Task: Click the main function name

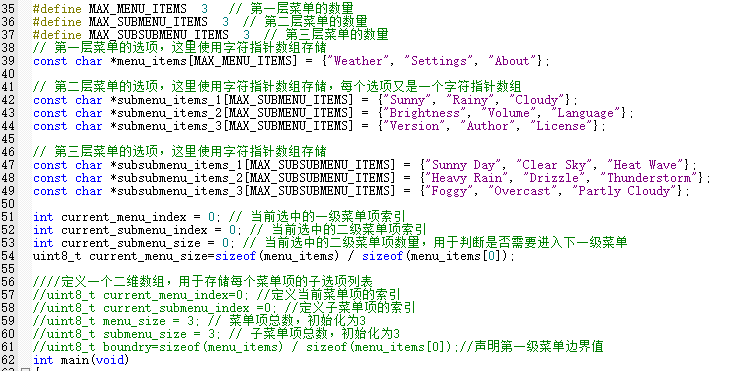Action: [x=75, y=360]
